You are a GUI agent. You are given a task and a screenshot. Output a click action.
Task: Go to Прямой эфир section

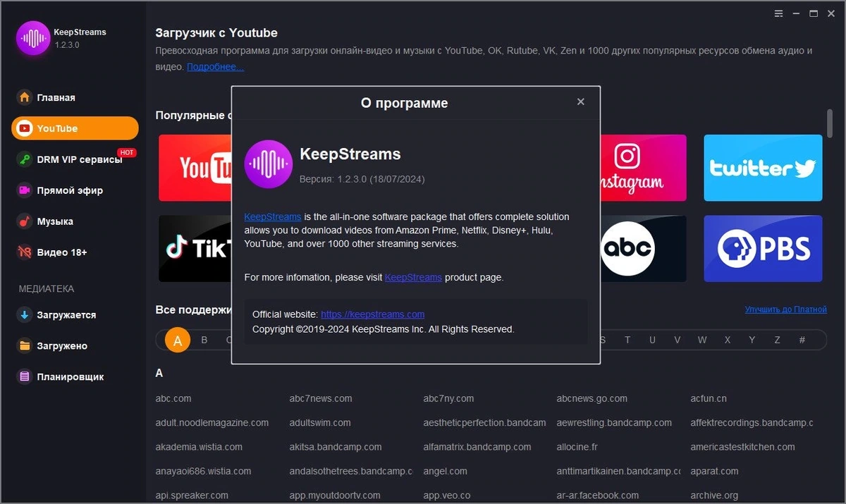75,190
